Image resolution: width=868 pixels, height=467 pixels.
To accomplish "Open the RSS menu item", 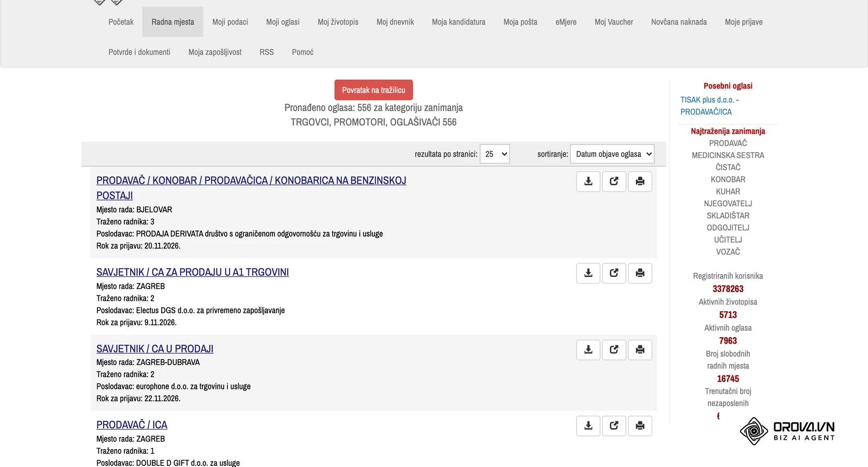I will coord(266,52).
